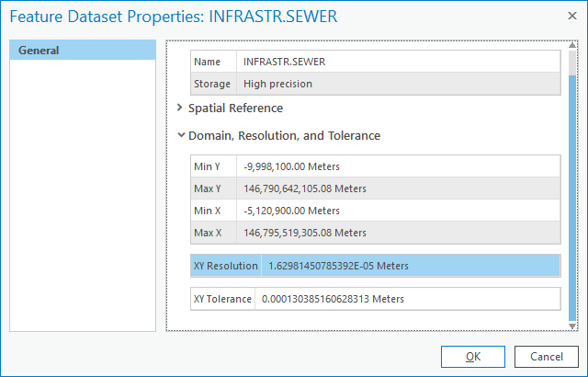Click the Spatial Reference heading text
This screenshot has height=377, width=588.
point(235,109)
